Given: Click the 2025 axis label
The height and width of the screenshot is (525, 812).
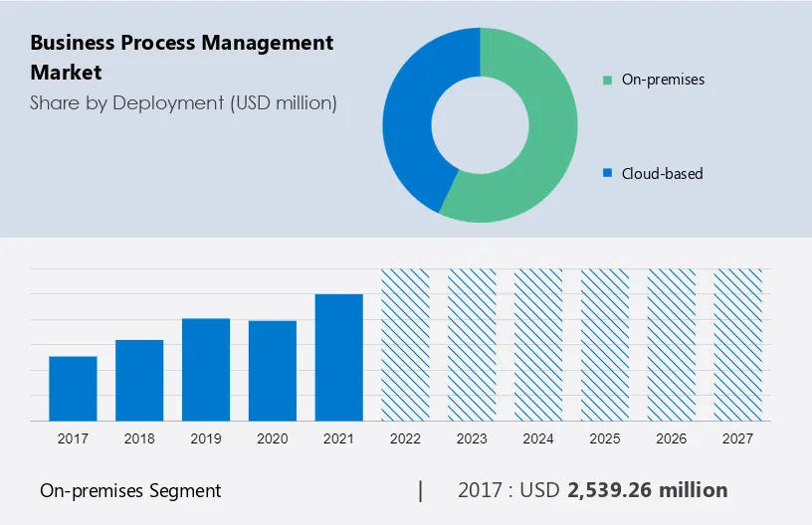Looking at the screenshot, I should (605, 438).
